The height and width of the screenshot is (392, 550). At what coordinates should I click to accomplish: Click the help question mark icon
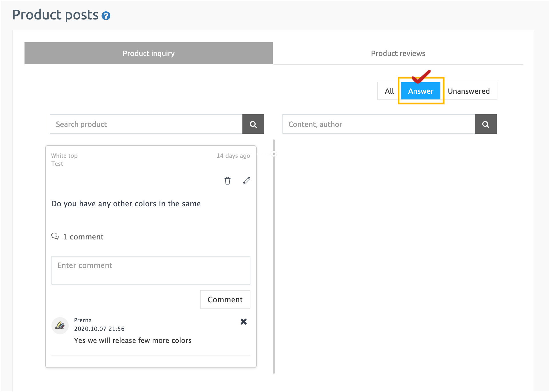click(x=106, y=16)
